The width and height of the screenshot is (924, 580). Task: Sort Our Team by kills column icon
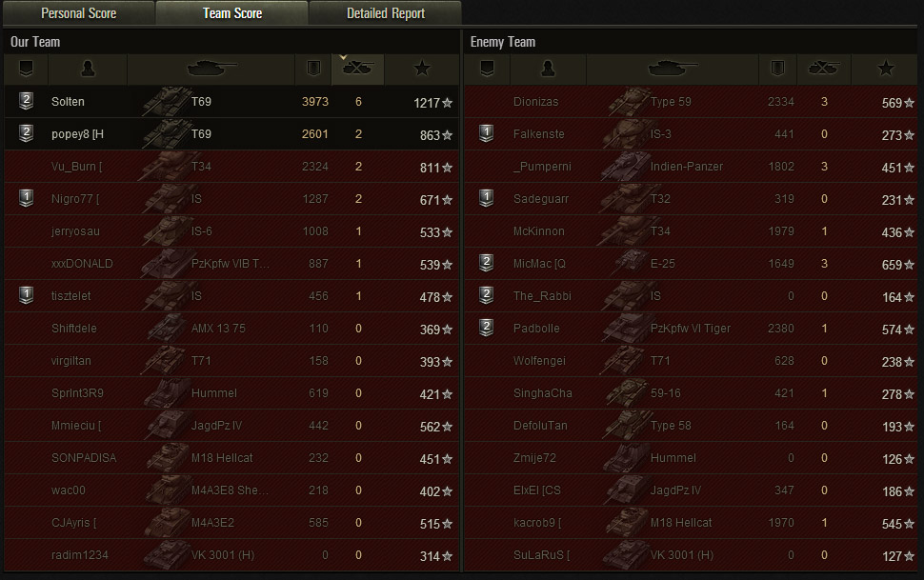[x=357, y=69]
